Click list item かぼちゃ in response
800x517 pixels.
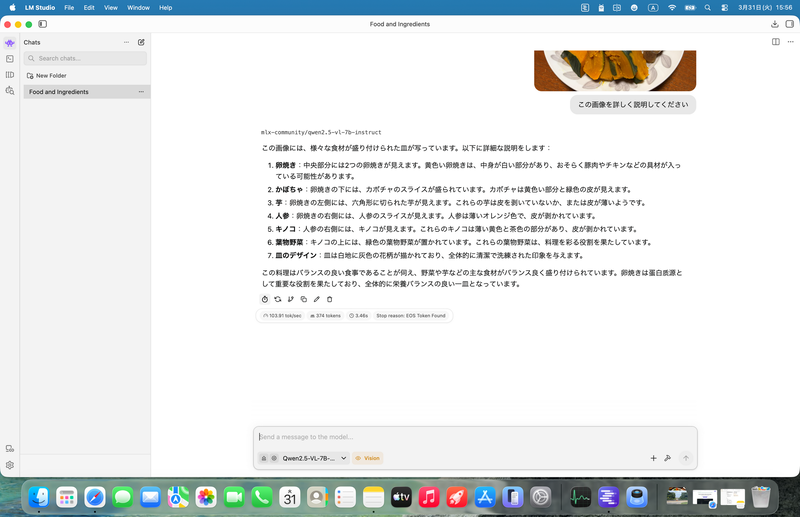coord(289,189)
